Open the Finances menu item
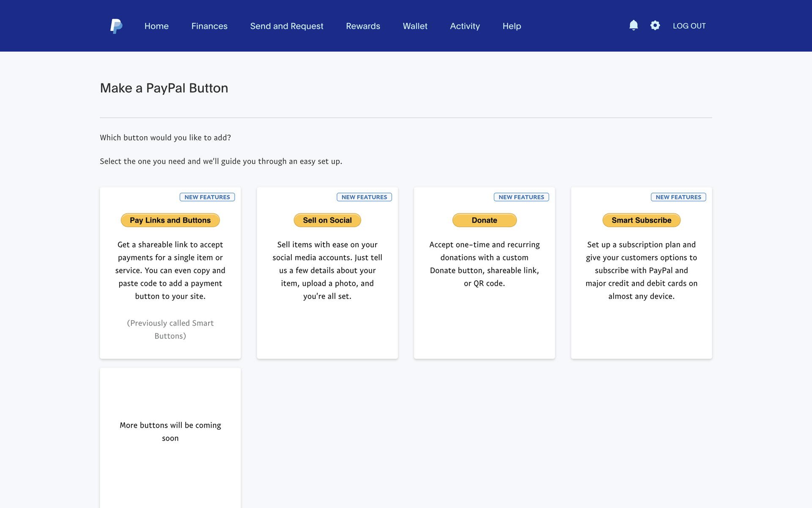The width and height of the screenshot is (812, 508). point(209,26)
